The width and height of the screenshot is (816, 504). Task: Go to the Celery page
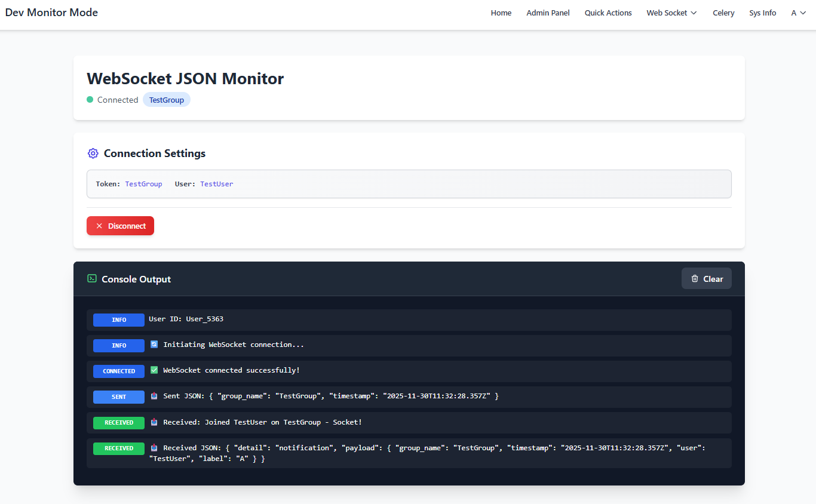tap(723, 12)
